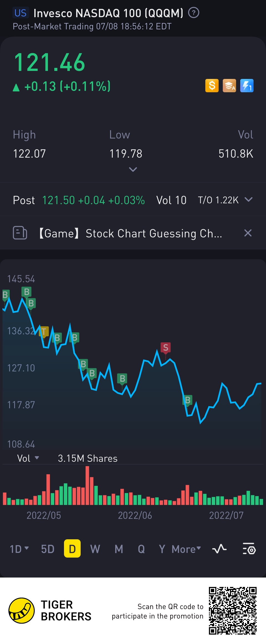Tap the blue lightning bolt badge
This screenshot has width=266, height=644.
click(247, 86)
